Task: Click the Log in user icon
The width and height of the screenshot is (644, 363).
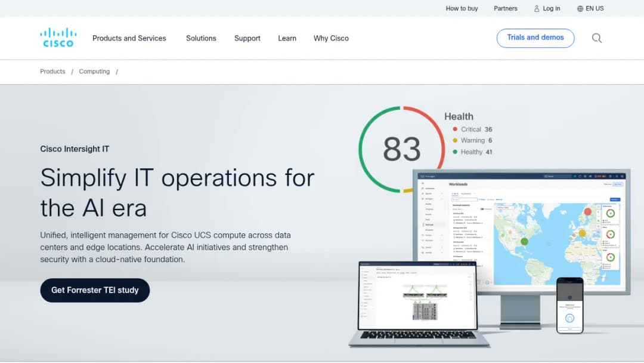Action: pos(537,8)
